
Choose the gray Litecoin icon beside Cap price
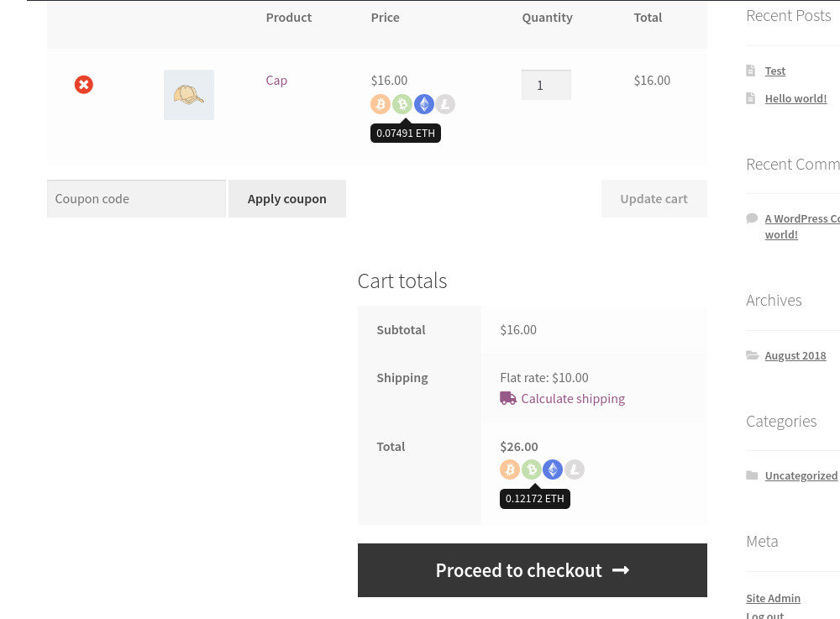pos(445,104)
